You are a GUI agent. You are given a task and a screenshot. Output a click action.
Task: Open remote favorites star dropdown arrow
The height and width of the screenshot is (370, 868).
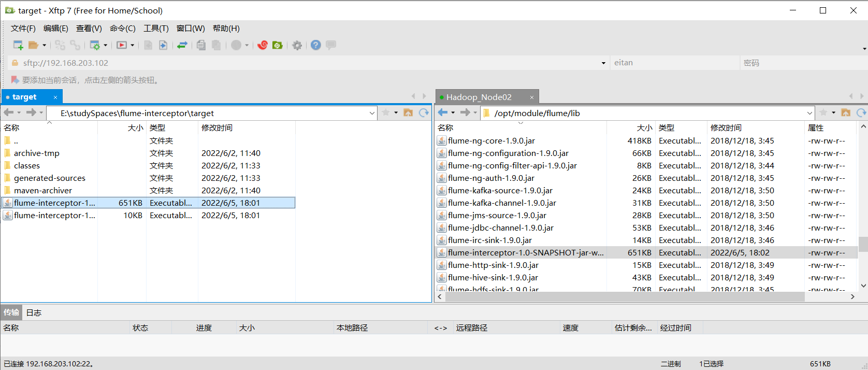point(833,112)
